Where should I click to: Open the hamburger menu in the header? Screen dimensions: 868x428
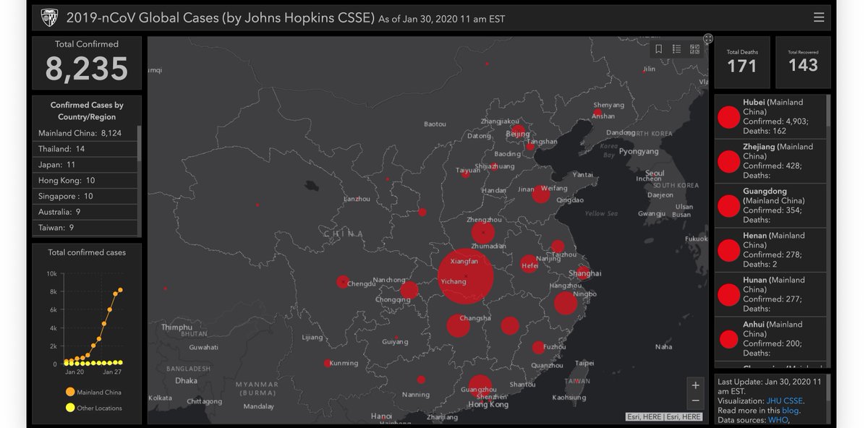pos(819,17)
